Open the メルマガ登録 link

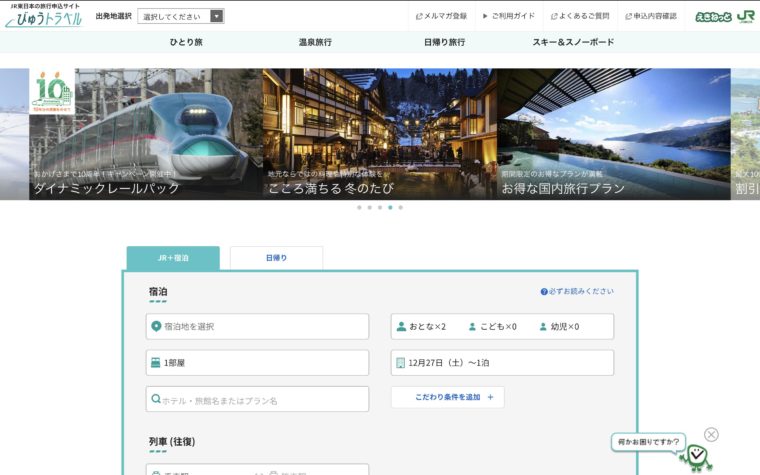(440, 16)
